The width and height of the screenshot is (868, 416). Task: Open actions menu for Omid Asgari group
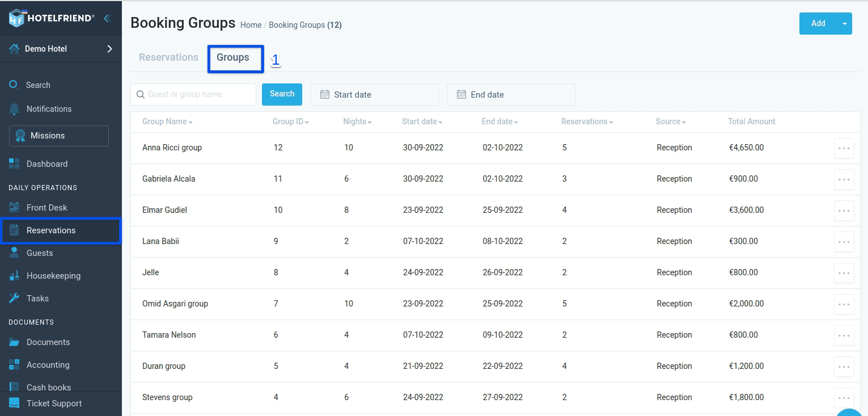844,304
